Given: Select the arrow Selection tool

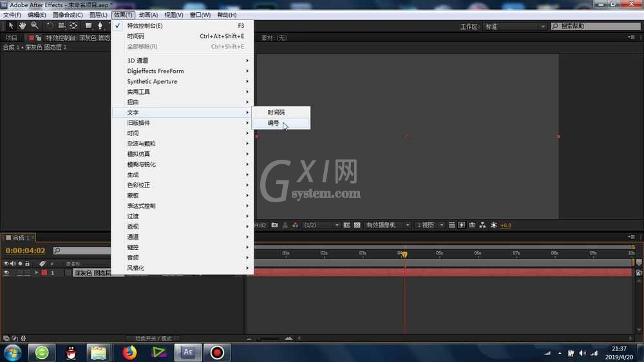Looking at the screenshot, I should (11, 26).
